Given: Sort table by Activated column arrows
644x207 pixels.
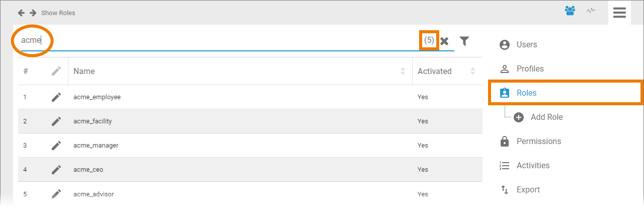Looking at the screenshot, I should (472, 72).
